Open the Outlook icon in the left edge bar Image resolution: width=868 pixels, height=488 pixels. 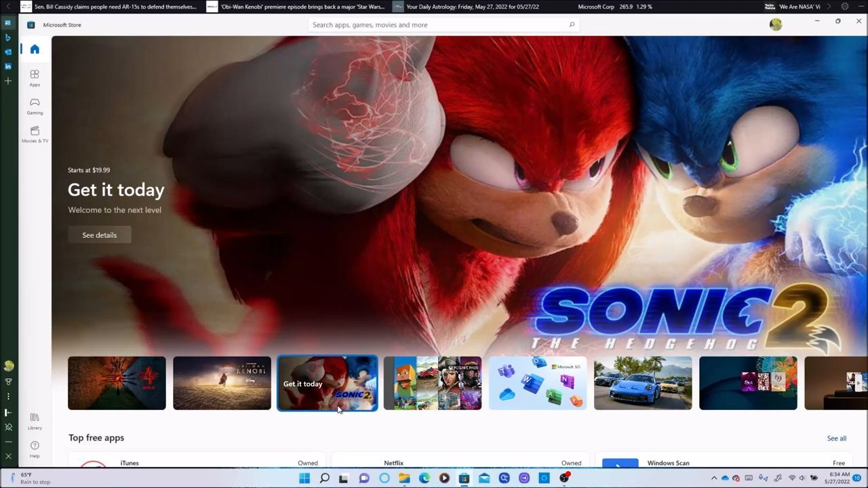8,52
